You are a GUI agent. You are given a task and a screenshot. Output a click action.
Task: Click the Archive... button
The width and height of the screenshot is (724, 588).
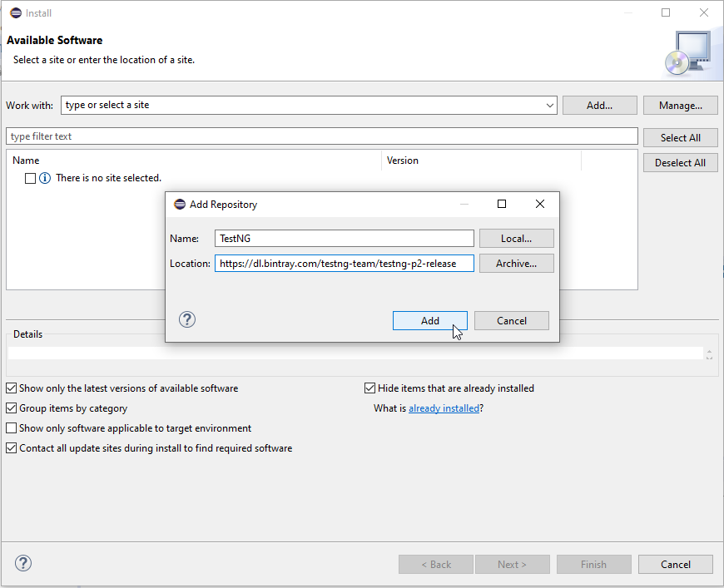516,264
